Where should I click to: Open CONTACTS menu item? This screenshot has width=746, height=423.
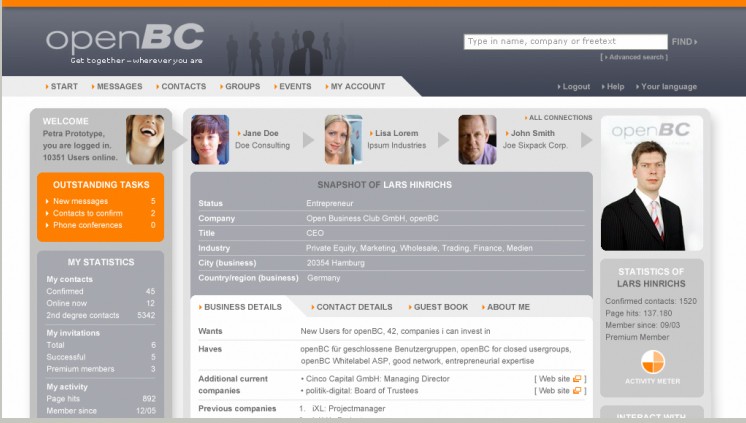pos(181,87)
